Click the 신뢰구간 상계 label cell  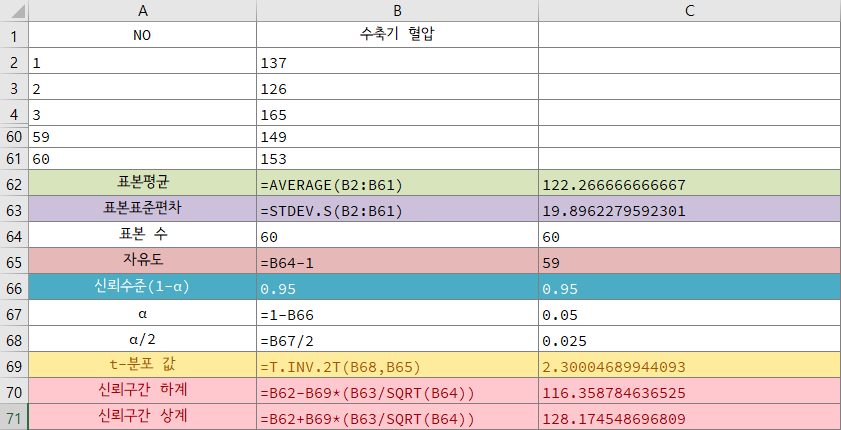pyautogui.click(x=143, y=417)
